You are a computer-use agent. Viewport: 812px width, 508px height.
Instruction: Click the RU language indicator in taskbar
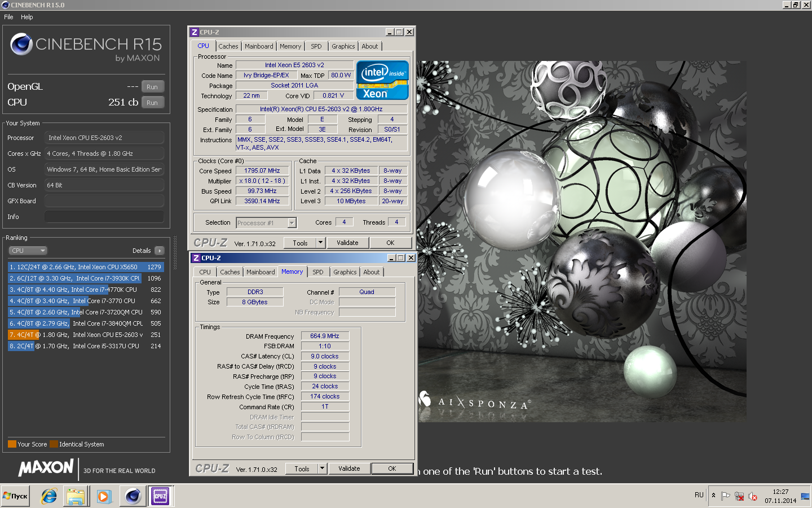point(699,495)
